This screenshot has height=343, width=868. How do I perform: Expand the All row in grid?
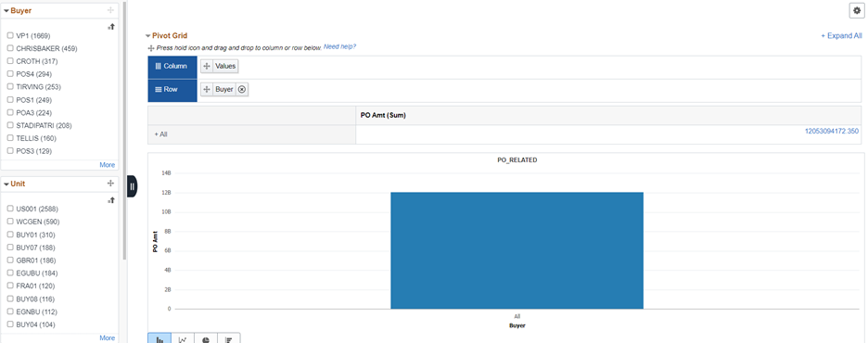(160, 134)
